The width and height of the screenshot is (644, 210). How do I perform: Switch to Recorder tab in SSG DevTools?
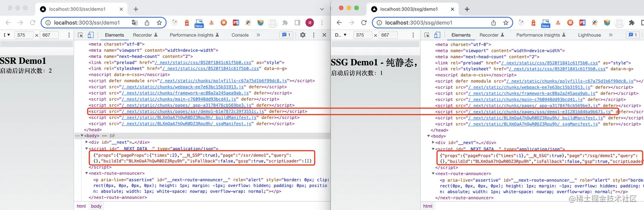pyautogui.click(x=492, y=35)
